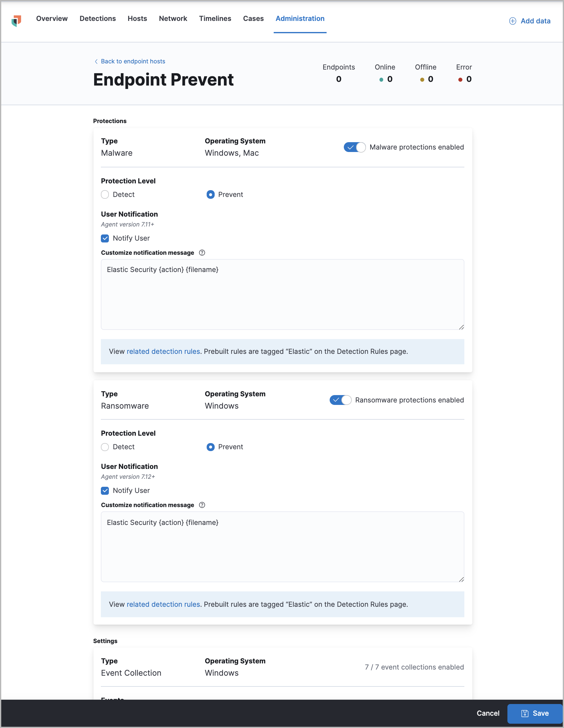Click the save disk icon on Save button

pos(525,713)
